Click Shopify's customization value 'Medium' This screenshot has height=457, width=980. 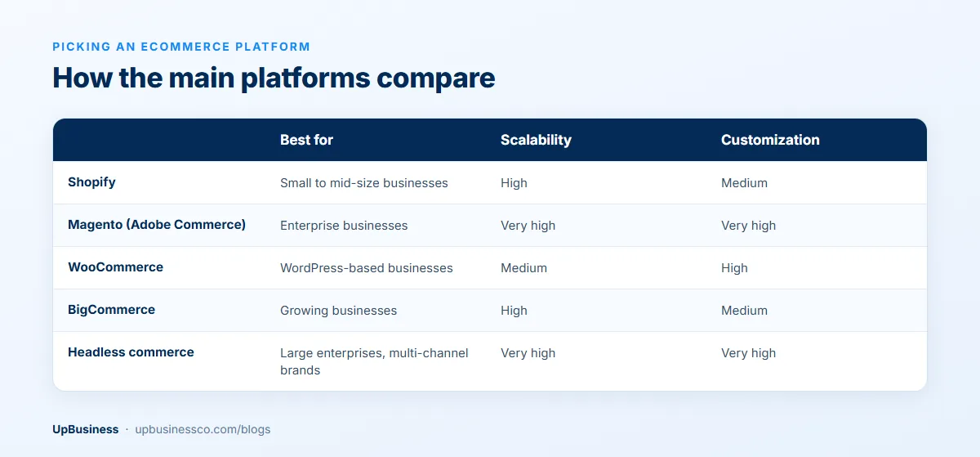[744, 183]
